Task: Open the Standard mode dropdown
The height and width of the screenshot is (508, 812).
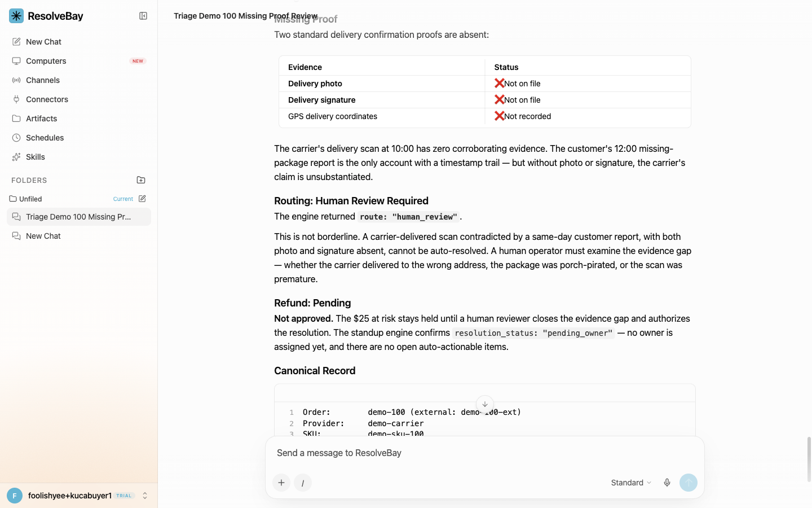Action: (631, 483)
